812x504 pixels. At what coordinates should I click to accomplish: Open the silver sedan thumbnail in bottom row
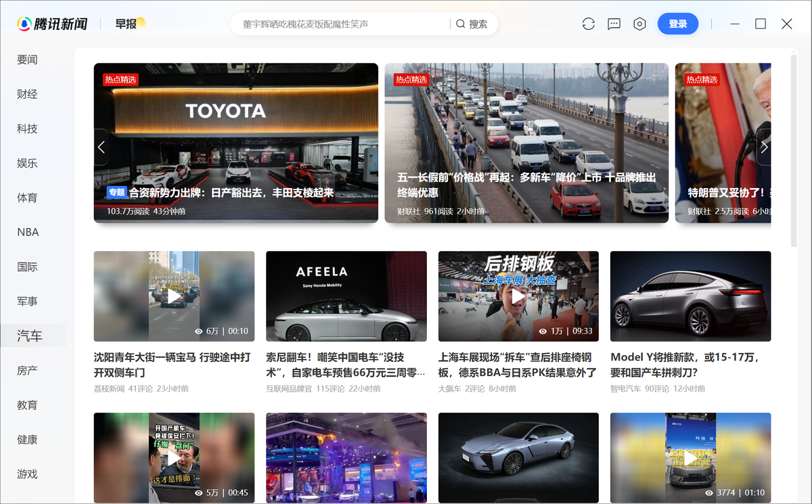(x=518, y=457)
